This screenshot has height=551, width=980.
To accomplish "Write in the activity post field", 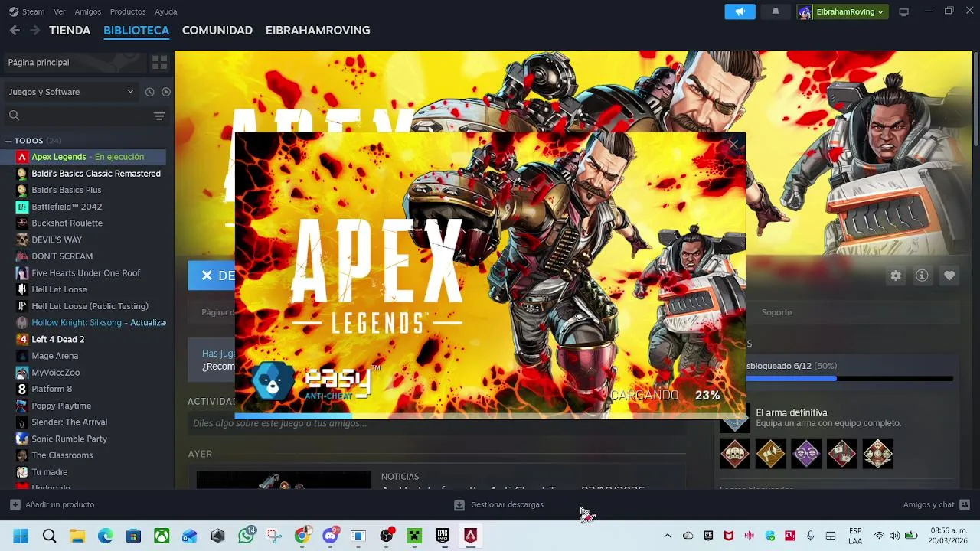I will (436, 423).
